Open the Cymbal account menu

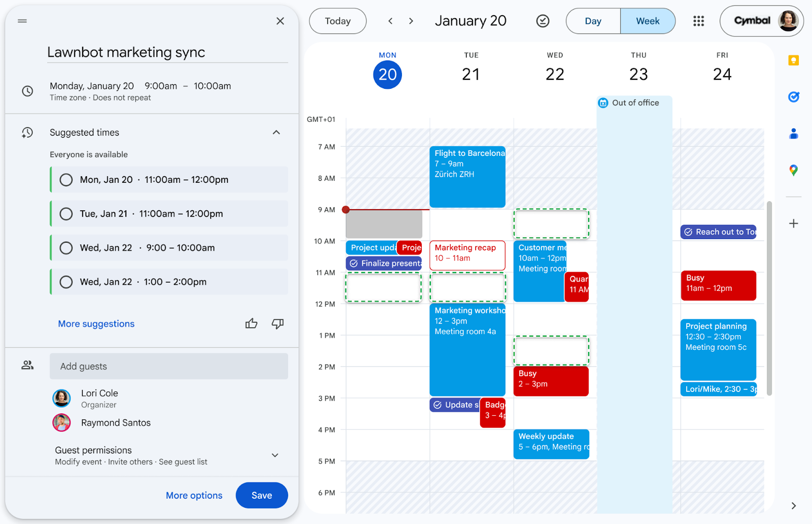(761, 21)
